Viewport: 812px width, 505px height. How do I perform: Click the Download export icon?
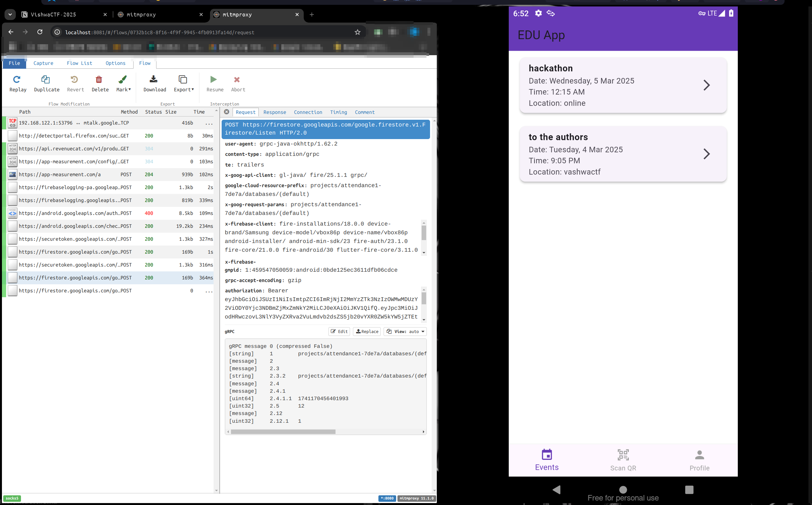154,79
